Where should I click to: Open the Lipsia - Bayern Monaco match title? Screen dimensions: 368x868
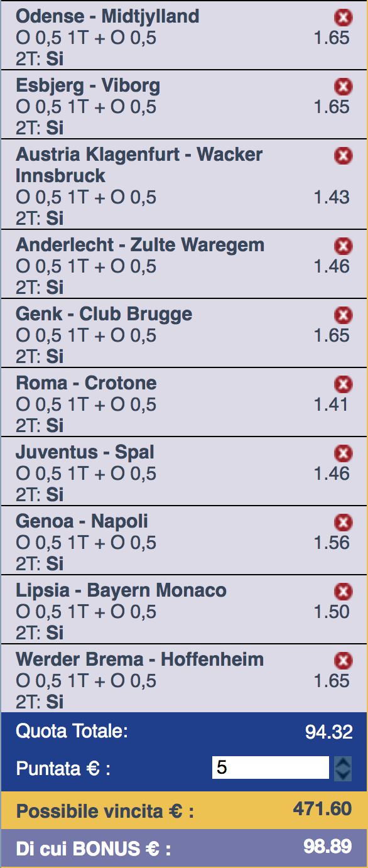coord(121,590)
